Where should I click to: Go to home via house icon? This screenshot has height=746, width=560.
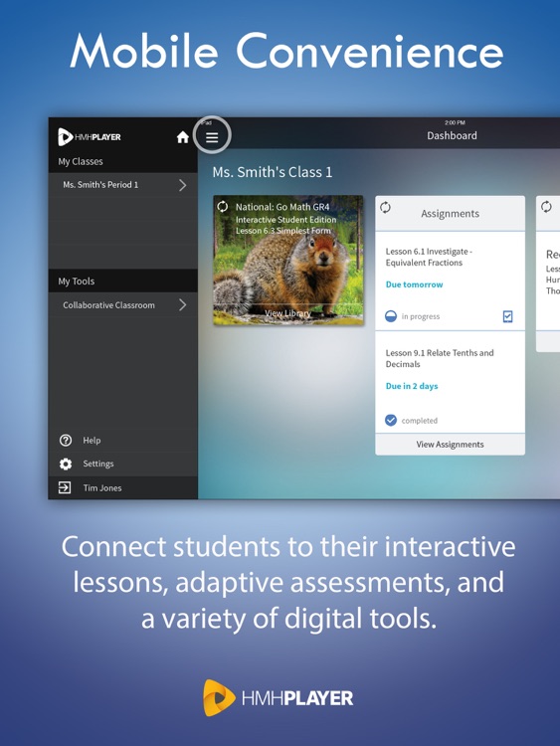tap(183, 137)
